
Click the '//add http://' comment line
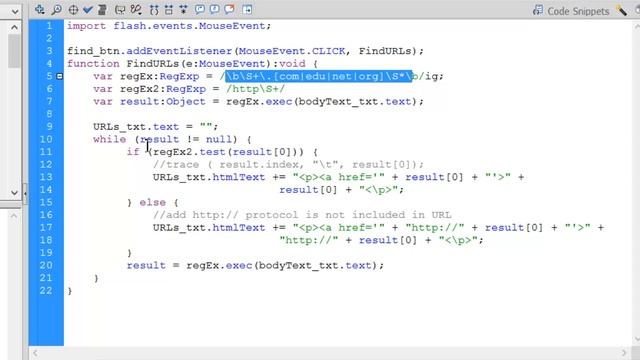click(302, 215)
